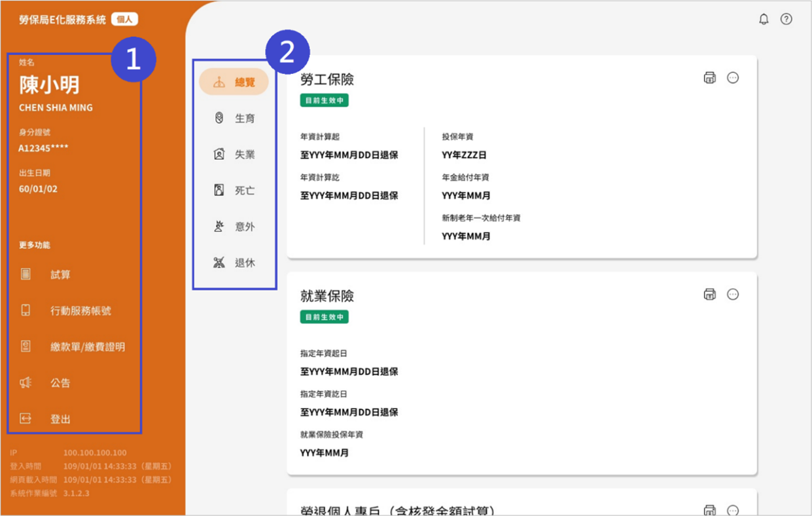Click the 勞工保險 card title
This screenshot has width=812, height=516.
point(327,79)
